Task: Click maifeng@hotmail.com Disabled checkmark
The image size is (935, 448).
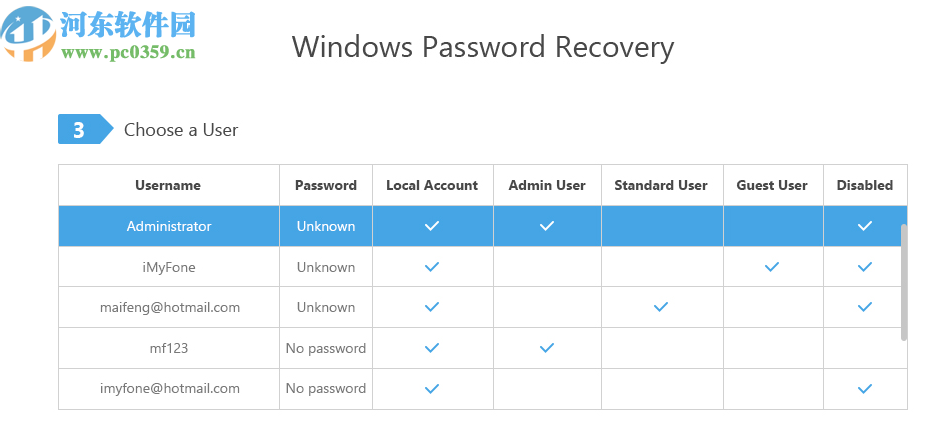Action: point(865,307)
